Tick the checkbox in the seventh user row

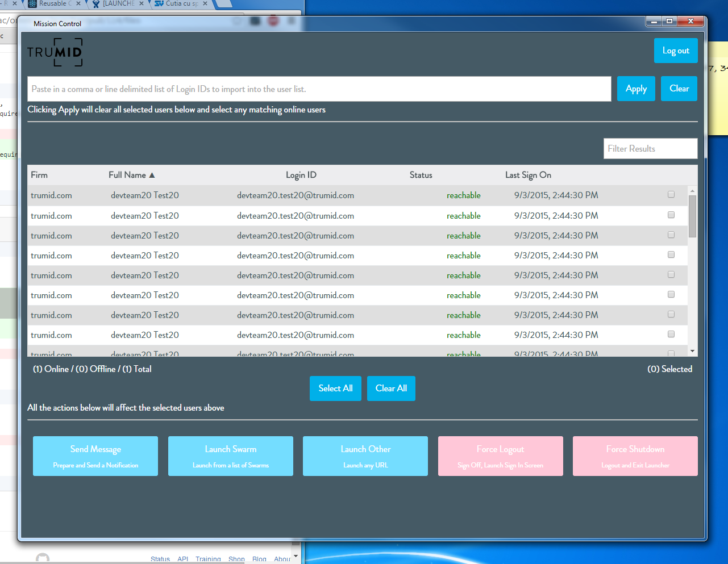click(x=671, y=314)
